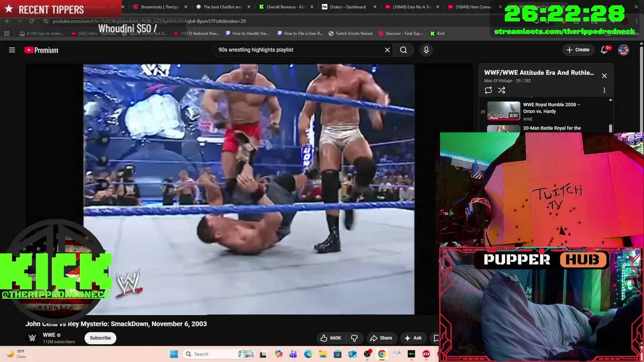Open Outlook from the taskbar
Screen dimensions: 644x362
pyautogui.click(x=352, y=354)
